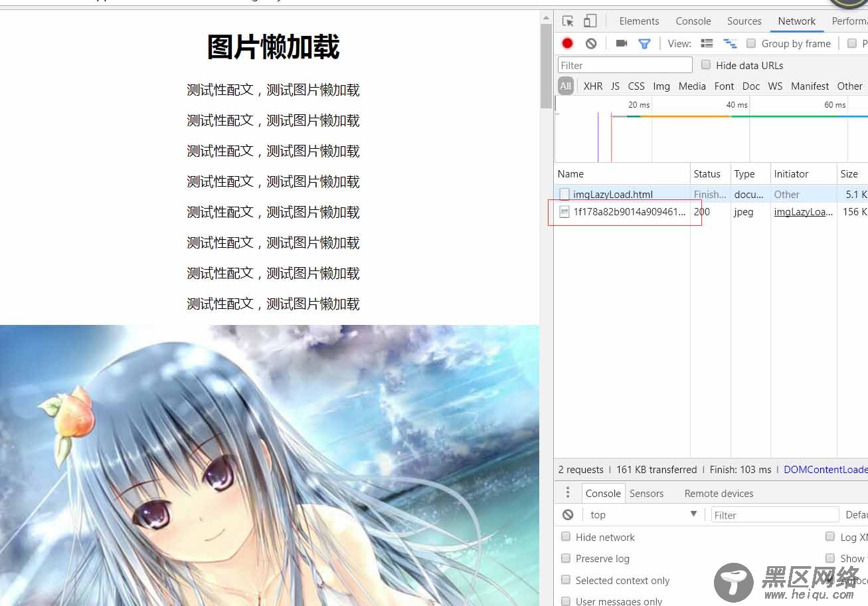Filter requests by XHR
This screenshot has width=868, height=606.
[x=593, y=86]
